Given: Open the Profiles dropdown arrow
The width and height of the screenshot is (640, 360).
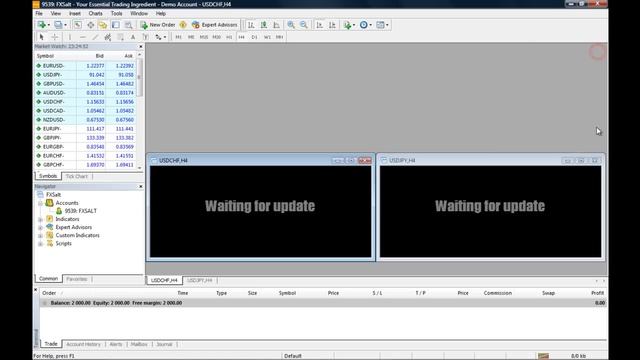Looking at the screenshot, I should pos(65,25).
